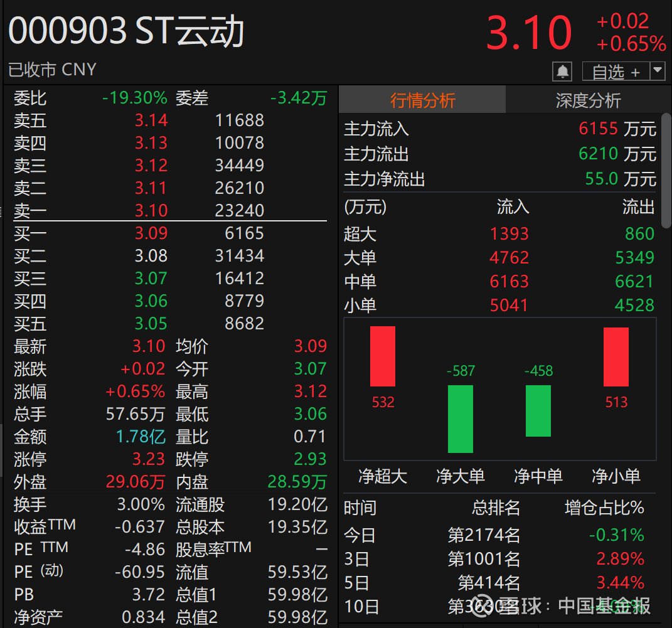Click the 流通股 value 19.20亿
Image resolution: width=672 pixels, height=628 pixels.
click(x=297, y=504)
